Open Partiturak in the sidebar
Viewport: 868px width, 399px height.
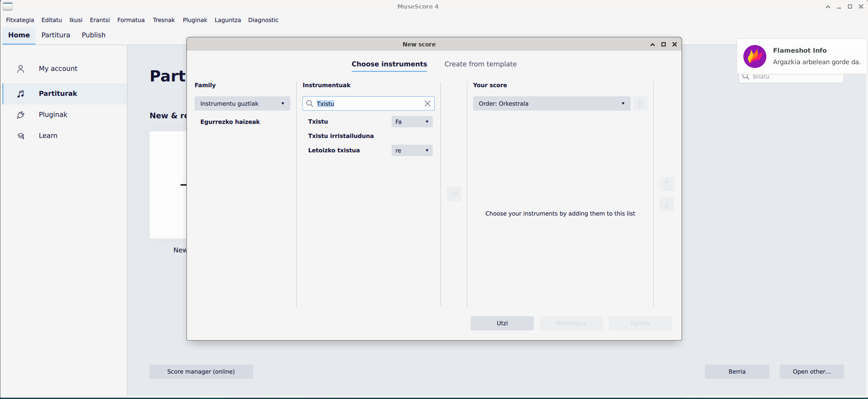[x=65, y=94]
